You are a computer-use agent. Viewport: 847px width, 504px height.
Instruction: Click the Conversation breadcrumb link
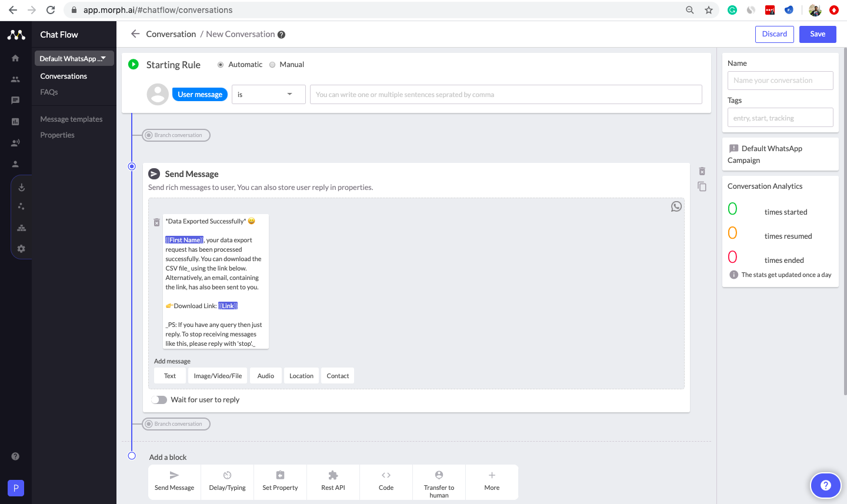point(171,34)
